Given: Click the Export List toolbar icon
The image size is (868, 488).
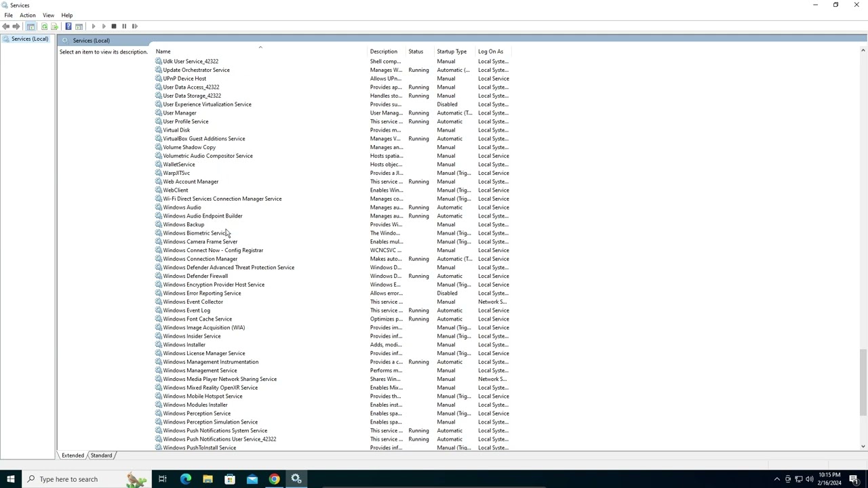Looking at the screenshot, I should pos(55,26).
